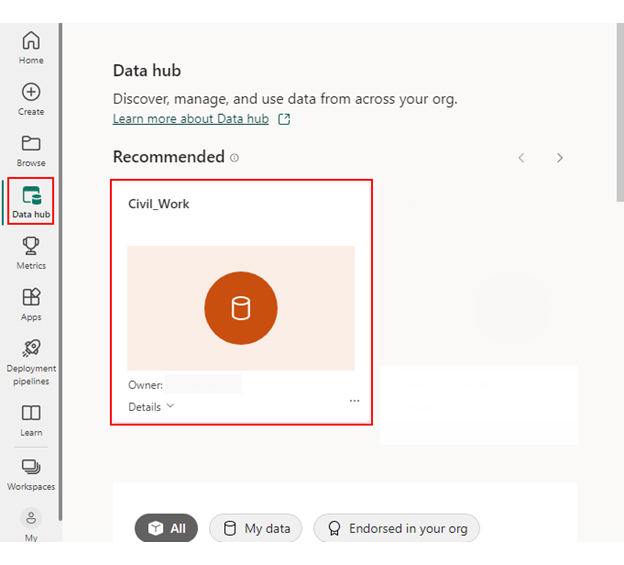
Task: Open Browse in the sidebar
Action: pos(31,151)
